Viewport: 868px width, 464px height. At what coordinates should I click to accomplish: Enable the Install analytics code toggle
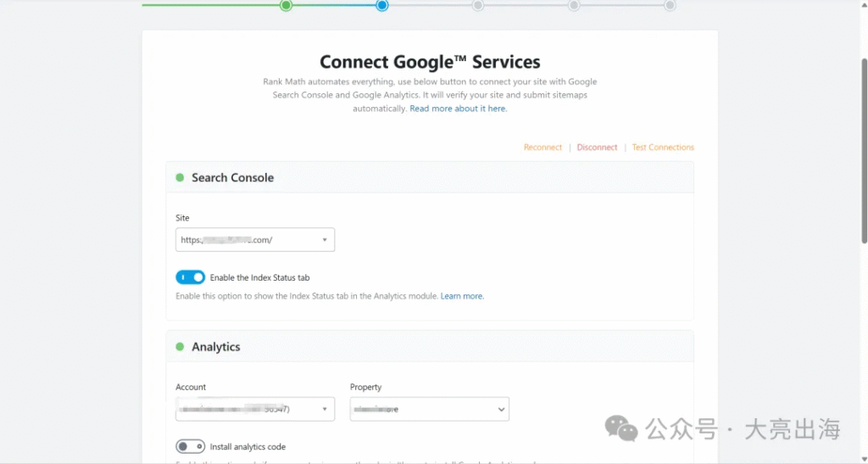[191, 446]
